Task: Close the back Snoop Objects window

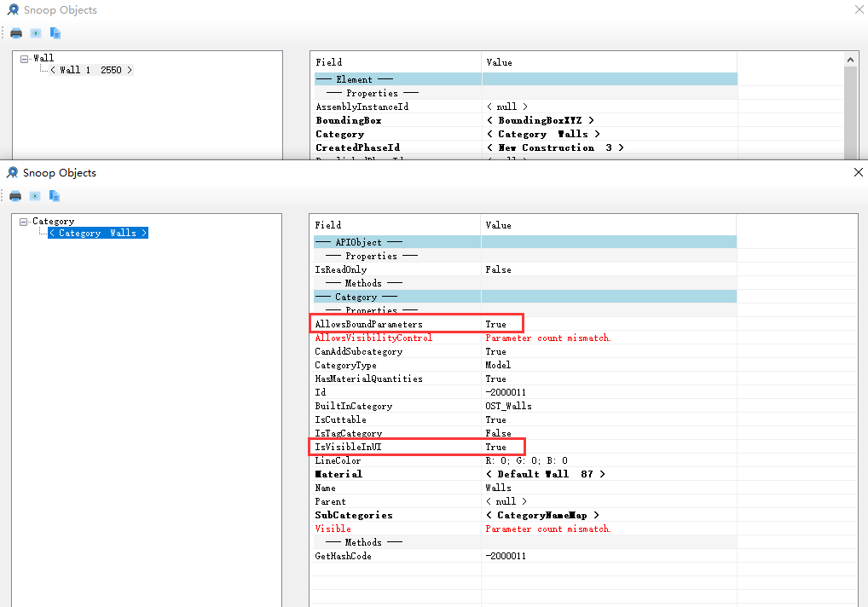Action: (859, 10)
